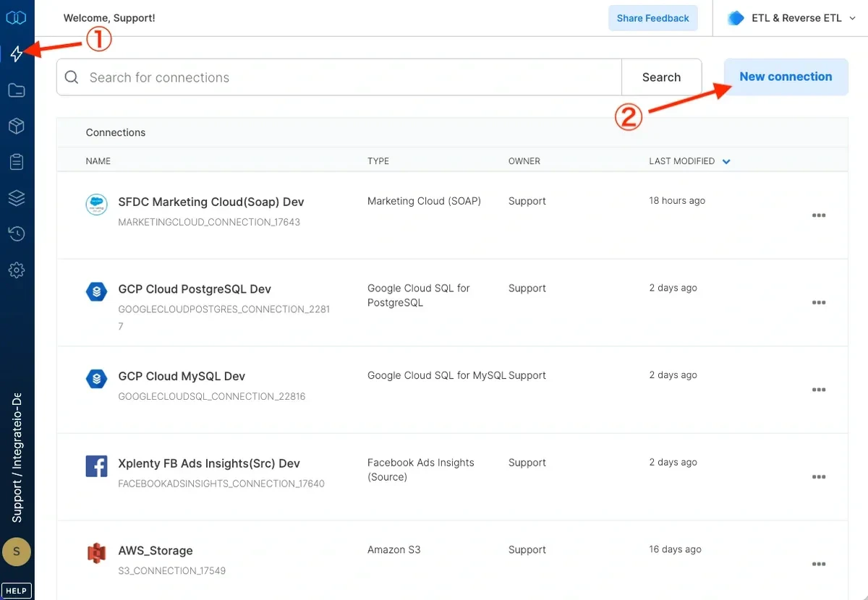Screen dimensions: 868x600
Task: Open the HELP badge in the sidebar
Action: click(x=17, y=591)
